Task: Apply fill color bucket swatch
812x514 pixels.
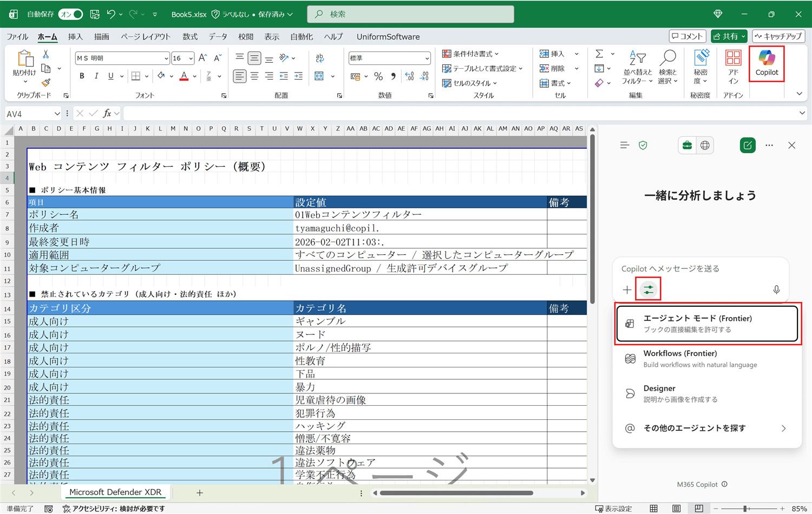Action: [161, 76]
